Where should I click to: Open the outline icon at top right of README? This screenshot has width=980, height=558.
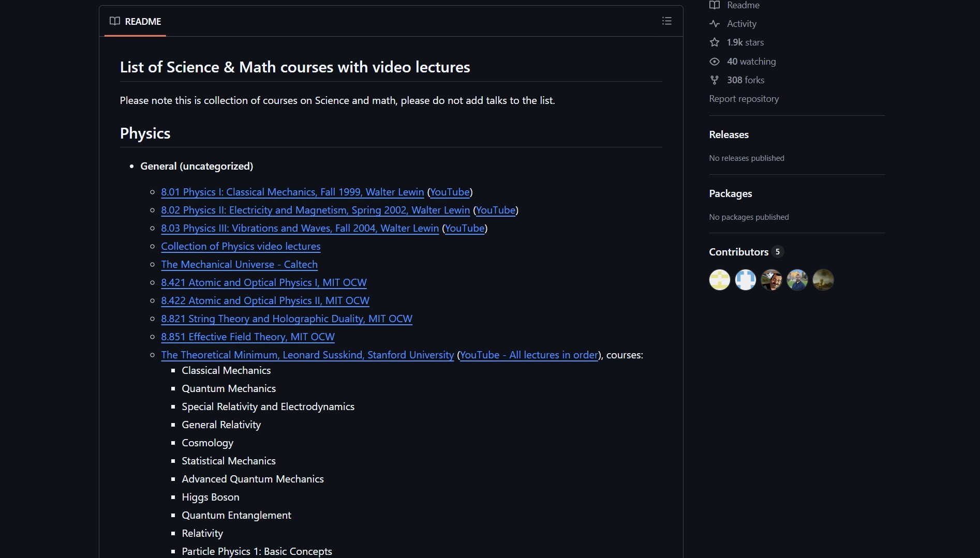[666, 21]
